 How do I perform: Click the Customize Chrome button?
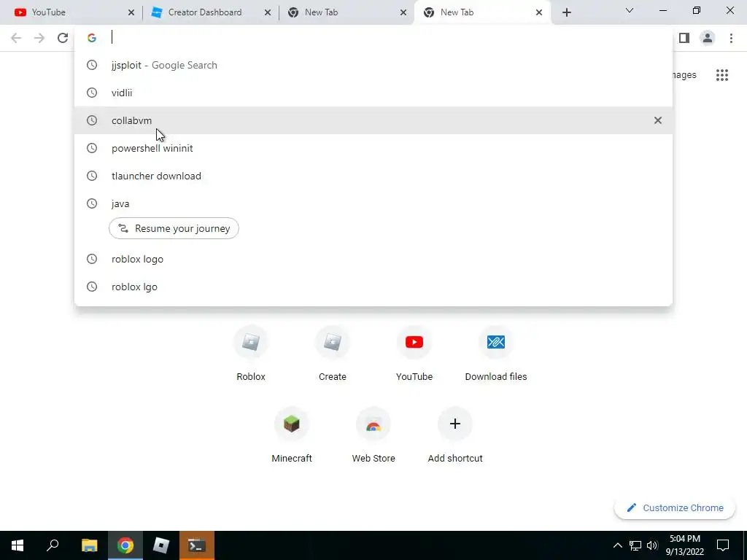coord(675,508)
